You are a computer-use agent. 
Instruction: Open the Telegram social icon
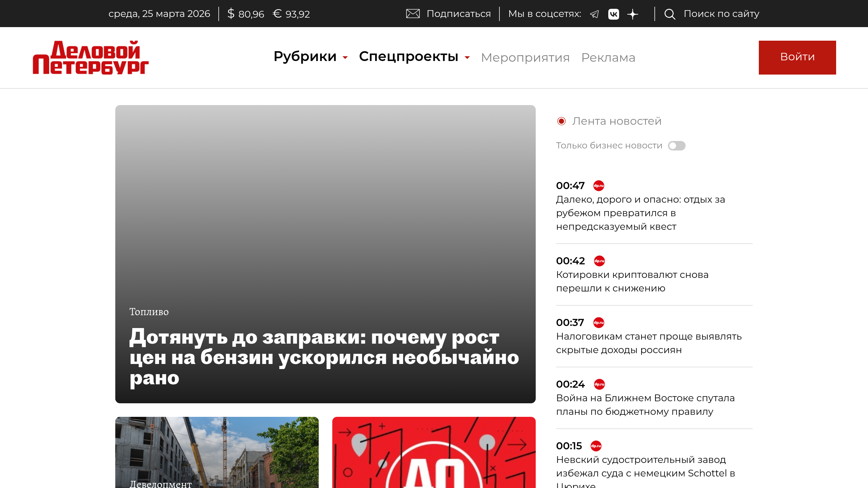pyautogui.click(x=594, y=14)
